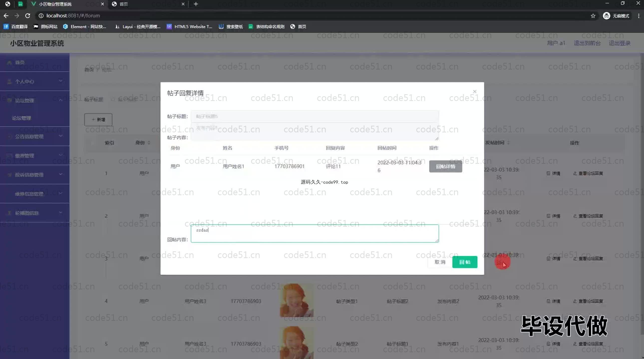The image size is (644, 359).
Task: Click the row 5 post photo thumbnail
Action: point(297,343)
